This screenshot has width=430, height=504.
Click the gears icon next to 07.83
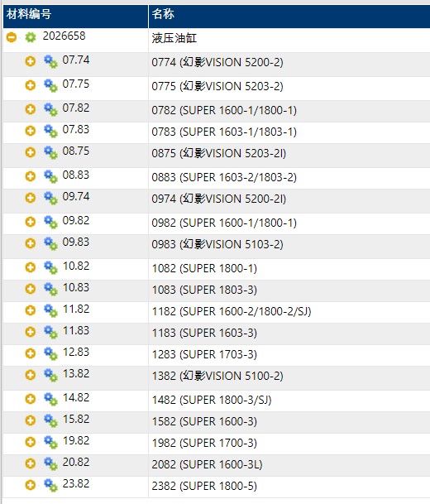click(x=50, y=131)
